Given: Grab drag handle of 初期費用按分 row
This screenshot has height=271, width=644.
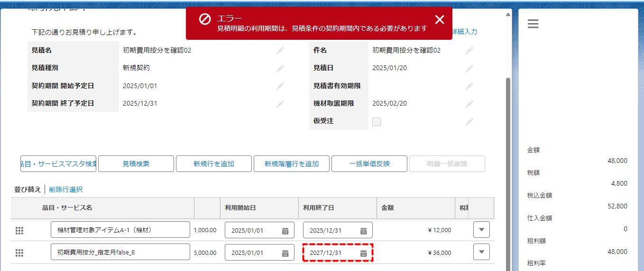Looking at the screenshot, I should [x=19, y=253].
